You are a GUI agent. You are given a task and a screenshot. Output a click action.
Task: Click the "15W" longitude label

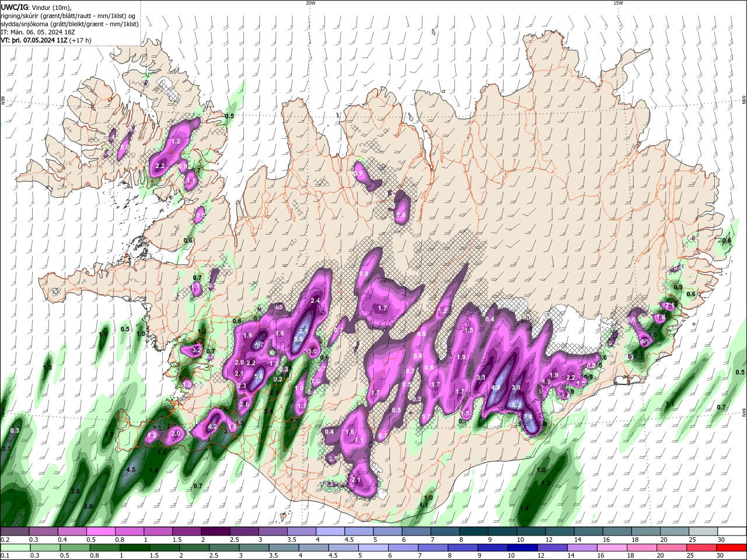[x=618, y=3]
